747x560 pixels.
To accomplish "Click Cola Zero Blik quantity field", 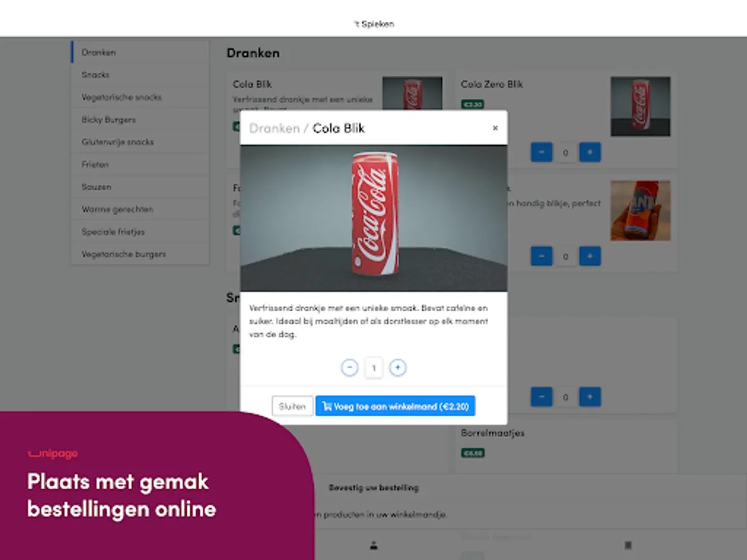I will [566, 152].
